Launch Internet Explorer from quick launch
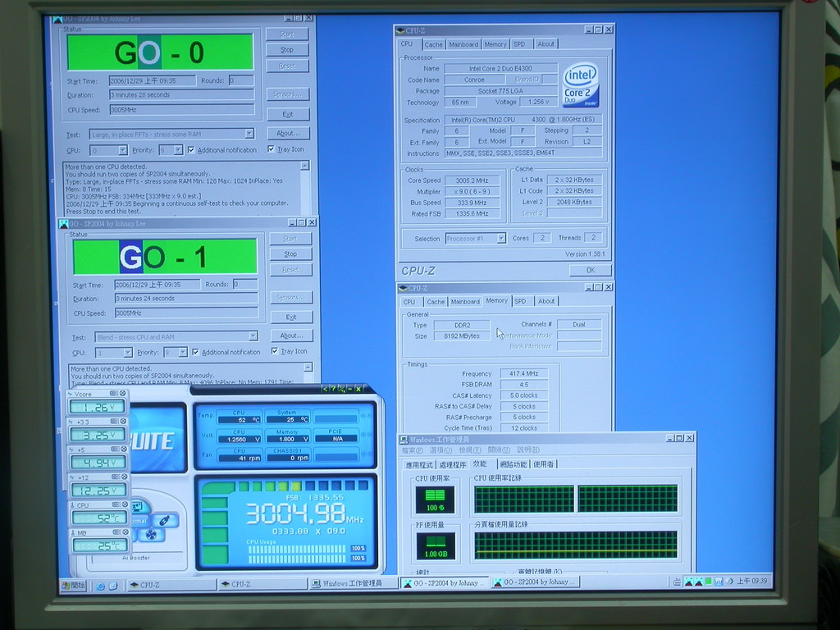 [x=100, y=586]
